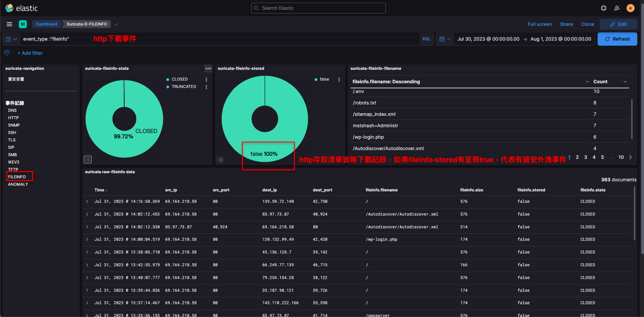
Task: Click the Dashboard breadcrumb
Action: pos(47,24)
